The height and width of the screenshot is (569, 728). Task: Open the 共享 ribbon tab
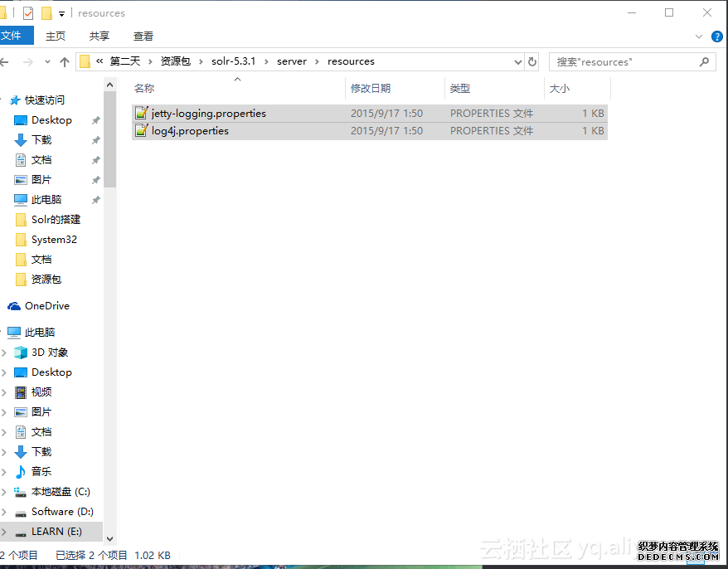point(99,36)
